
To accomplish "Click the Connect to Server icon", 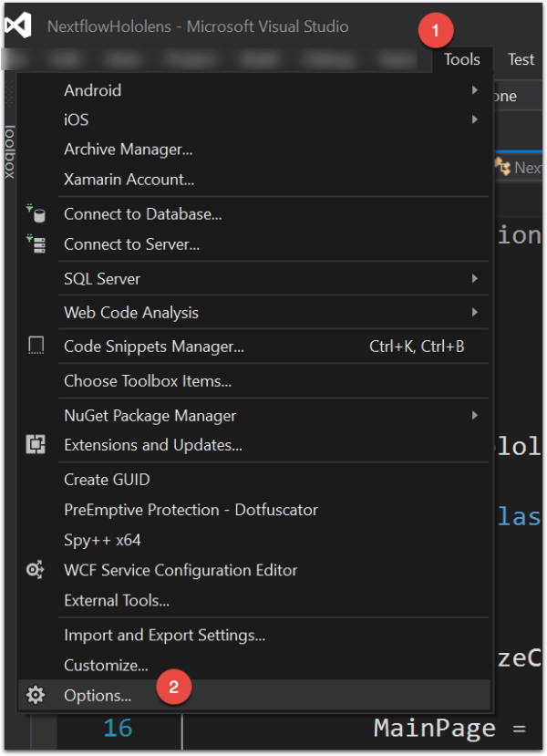I will (35, 244).
